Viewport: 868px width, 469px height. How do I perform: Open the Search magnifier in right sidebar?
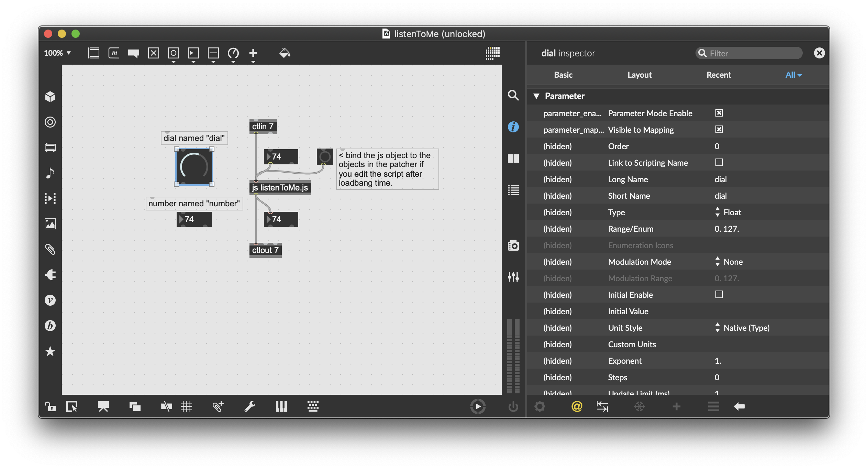pyautogui.click(x=513, y=95)
